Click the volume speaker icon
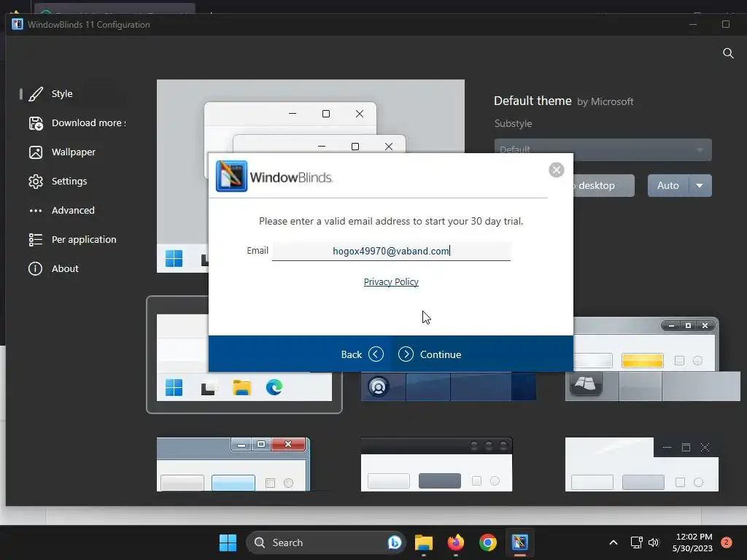Screen dimensions: 747x560 pos(654,542)
